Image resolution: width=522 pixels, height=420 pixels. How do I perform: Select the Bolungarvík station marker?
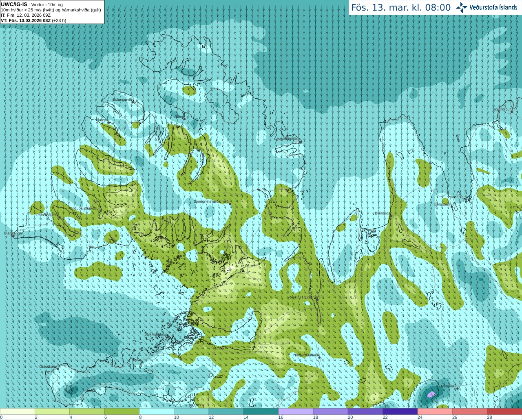click(x=133, y=102)
